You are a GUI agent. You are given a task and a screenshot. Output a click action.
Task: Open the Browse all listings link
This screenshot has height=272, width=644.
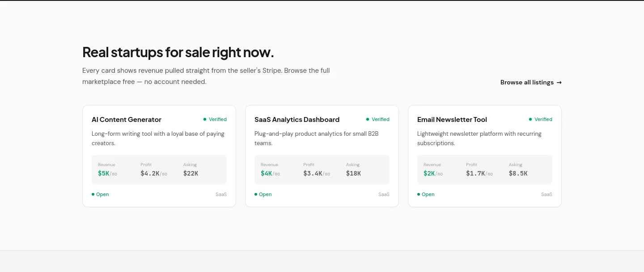coord(531,82)
